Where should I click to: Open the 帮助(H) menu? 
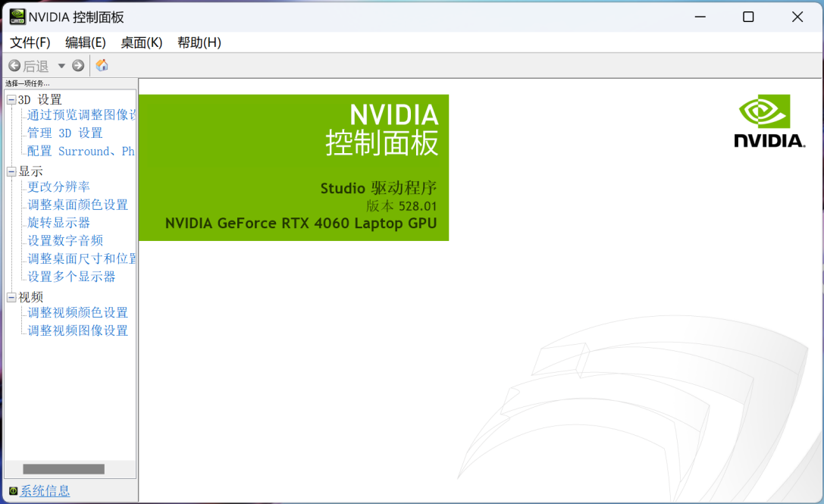pyautogui.click(x=199, y=42)
